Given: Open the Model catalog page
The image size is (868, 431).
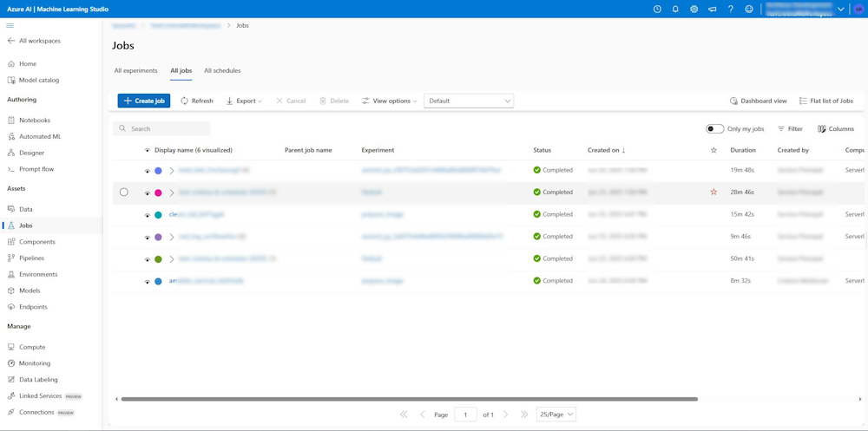Looking at the screenshot, I should (x=33, y=81).
